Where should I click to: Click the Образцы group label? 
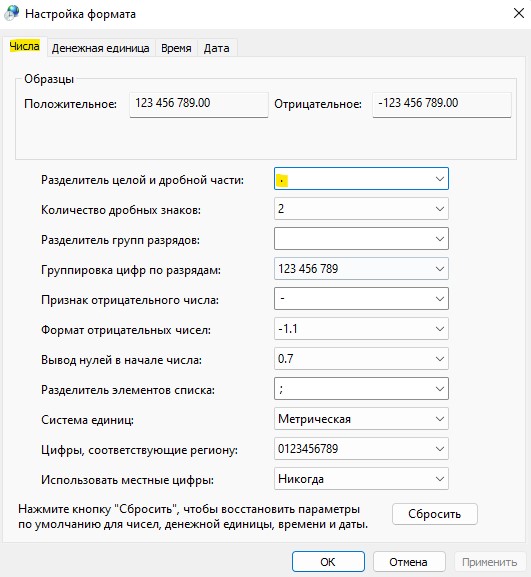click(49, 79)
